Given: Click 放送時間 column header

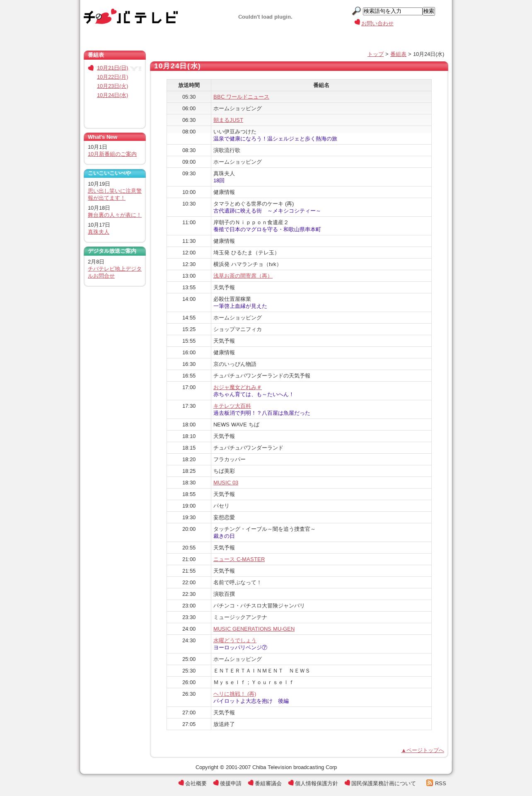Looking at the screenshot, I should point(189,85).
